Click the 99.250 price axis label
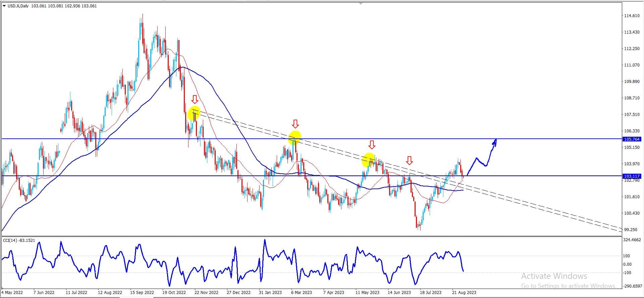The width and height of the screenshot is (644, 298). 631,230
